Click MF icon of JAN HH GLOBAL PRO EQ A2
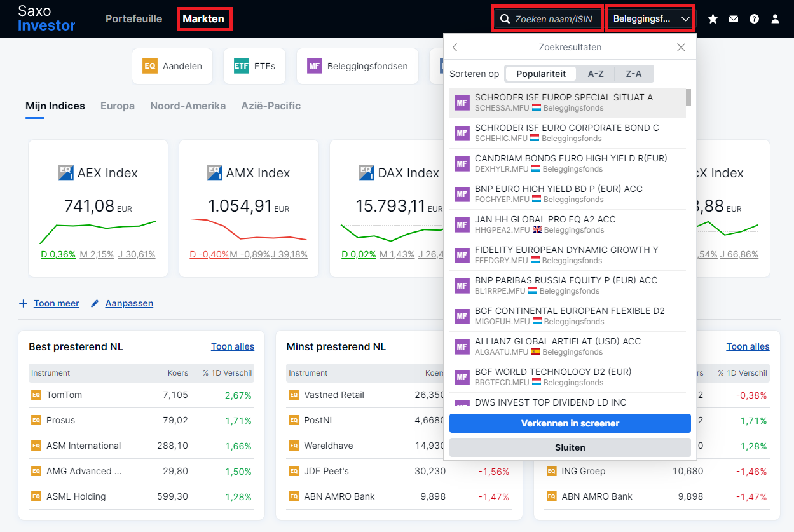The image size is (794, 532). point(462,224)
